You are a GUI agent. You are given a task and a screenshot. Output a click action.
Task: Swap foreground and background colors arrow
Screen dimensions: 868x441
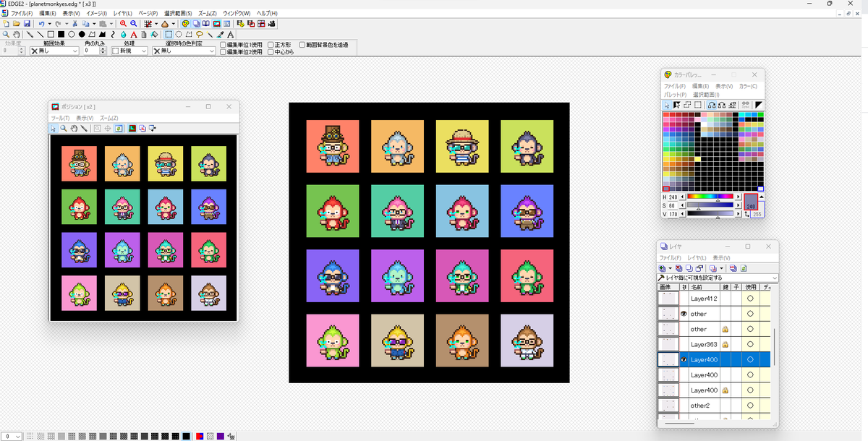coord(747,215)
